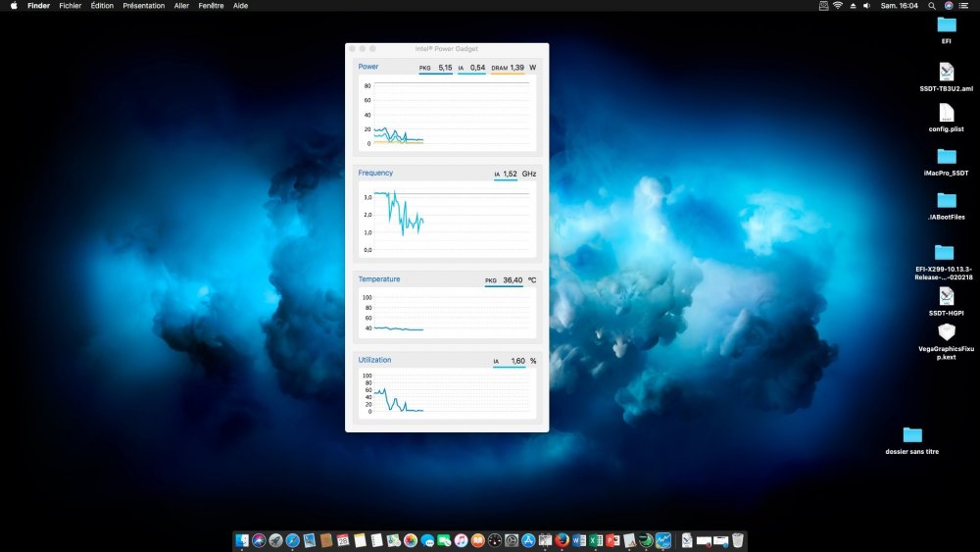Screen dimensions: 980x552
Task: Open Safari compass icon in Dock
Action: [x=292, y=540]
